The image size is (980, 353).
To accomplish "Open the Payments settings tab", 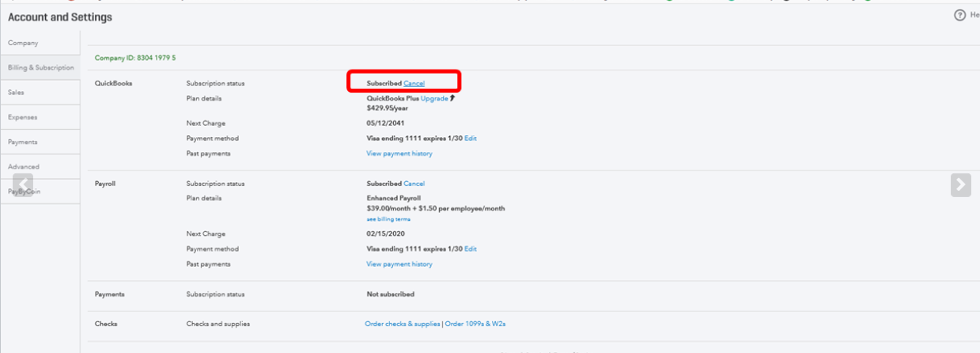I will (40, 142).
